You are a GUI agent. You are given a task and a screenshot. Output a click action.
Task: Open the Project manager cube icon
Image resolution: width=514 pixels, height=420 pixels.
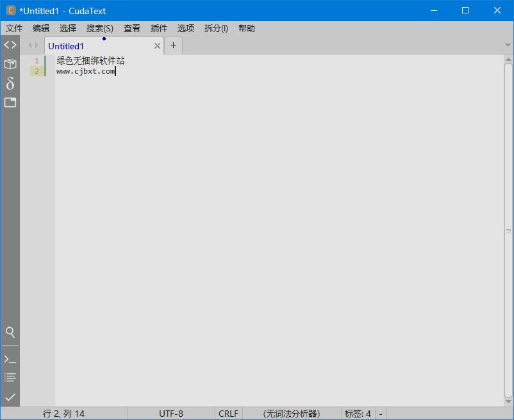10,64
